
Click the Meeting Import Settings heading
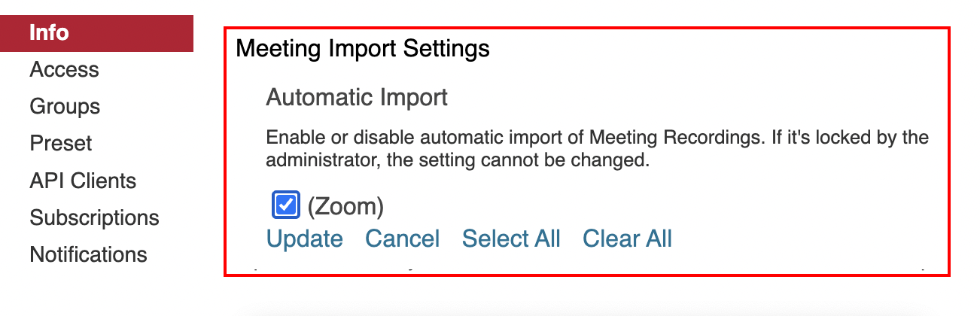pos(363,50)
